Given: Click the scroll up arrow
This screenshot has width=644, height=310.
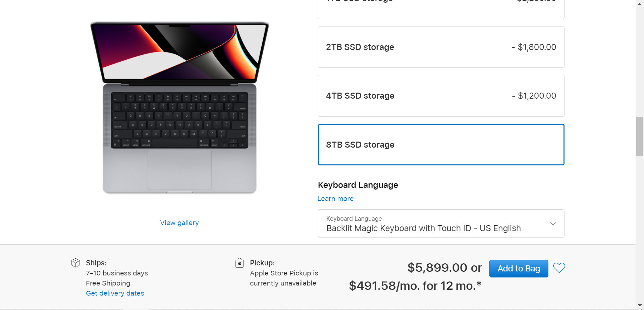Looking at the screenshot, I should point(640,3).
